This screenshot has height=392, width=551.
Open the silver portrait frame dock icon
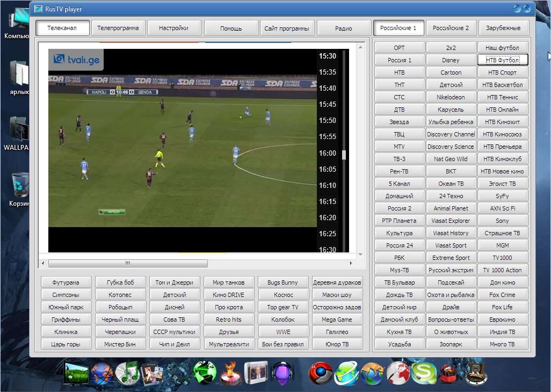point(256,373)
